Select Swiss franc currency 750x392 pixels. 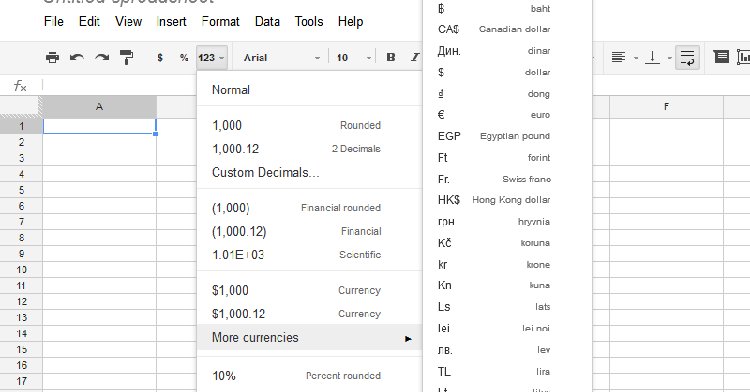click(x=507, y=179)
